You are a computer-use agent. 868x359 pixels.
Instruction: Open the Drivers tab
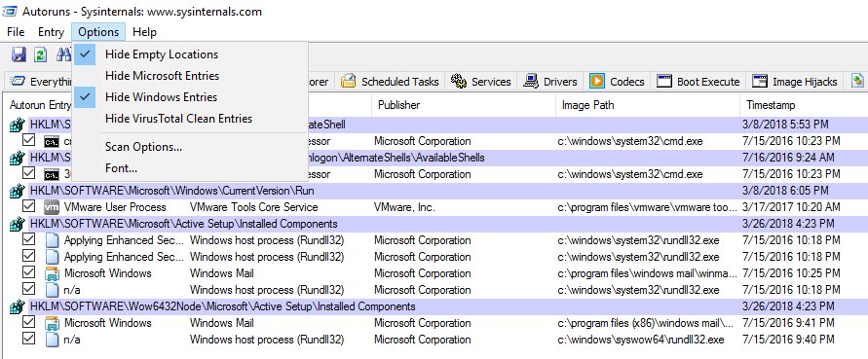[550, 82]
